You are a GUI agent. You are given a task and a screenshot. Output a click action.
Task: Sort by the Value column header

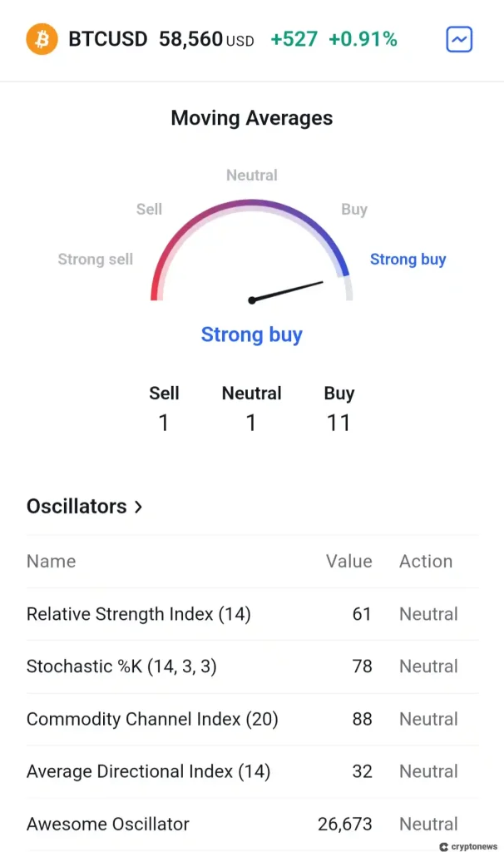coord(348,562)
